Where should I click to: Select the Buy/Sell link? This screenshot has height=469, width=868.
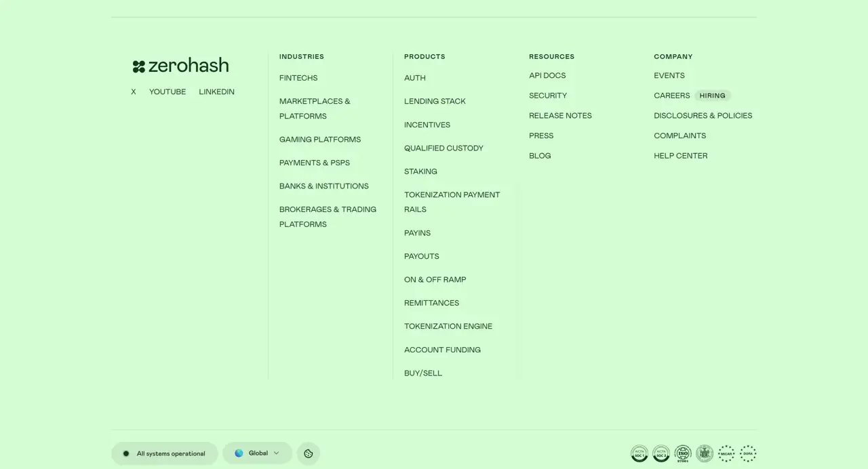[x=423, y=373]
